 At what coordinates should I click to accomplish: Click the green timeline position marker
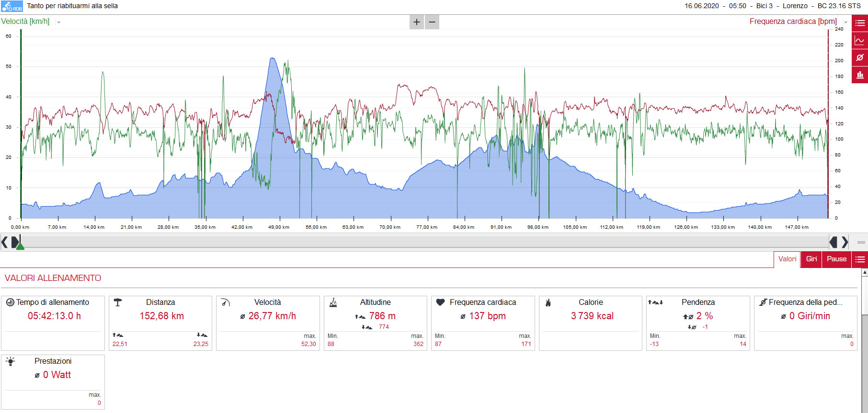(20, 246)
